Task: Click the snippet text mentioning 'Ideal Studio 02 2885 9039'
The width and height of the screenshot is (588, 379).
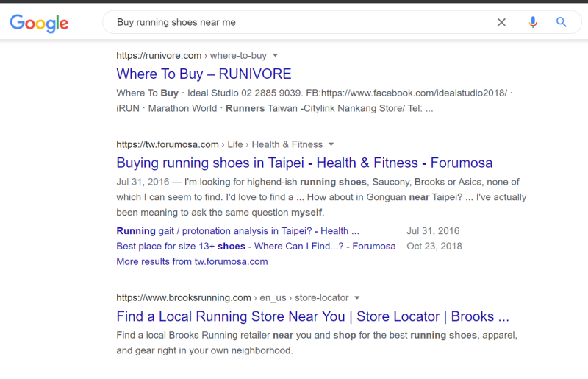Action: 315,101
